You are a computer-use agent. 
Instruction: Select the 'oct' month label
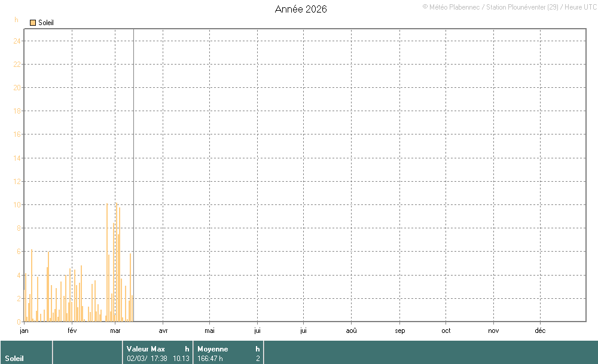[x=446, y=331]
